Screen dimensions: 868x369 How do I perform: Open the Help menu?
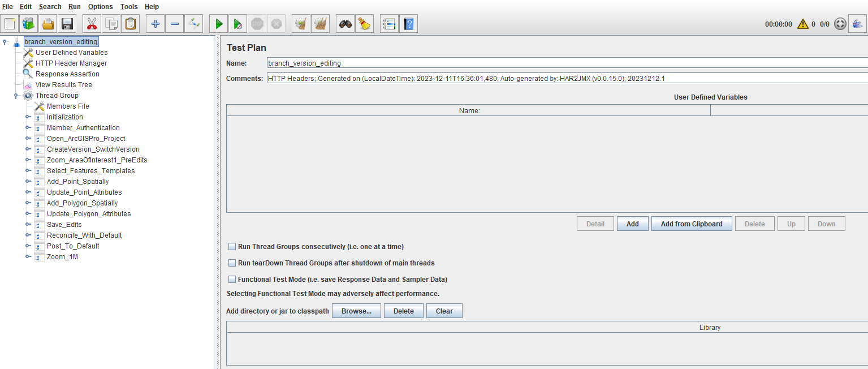tap(152, 7)
